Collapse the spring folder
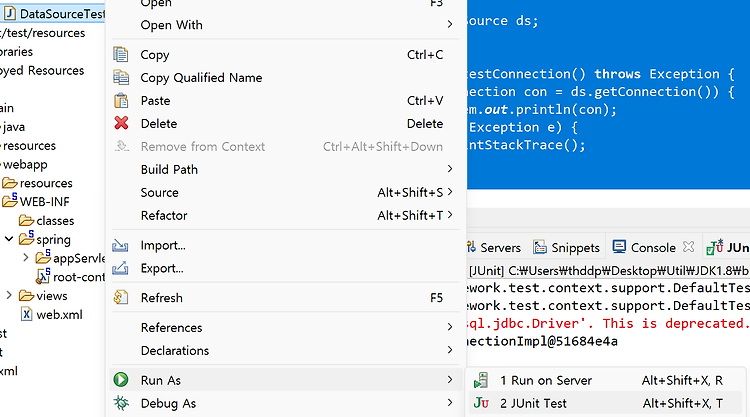The width and height of the screenshot is (750, 417). point(9,239)
